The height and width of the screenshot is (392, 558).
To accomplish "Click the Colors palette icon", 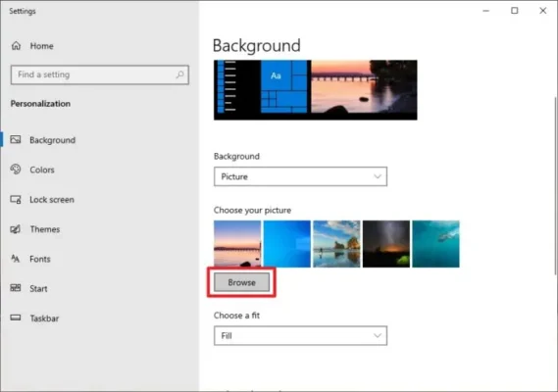I will [x=16, y=170].
